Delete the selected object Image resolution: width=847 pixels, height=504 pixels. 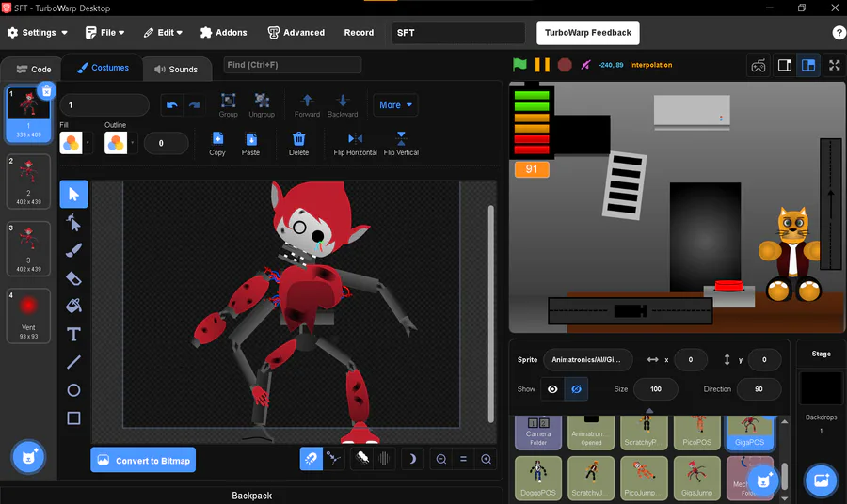click(298, 144)
